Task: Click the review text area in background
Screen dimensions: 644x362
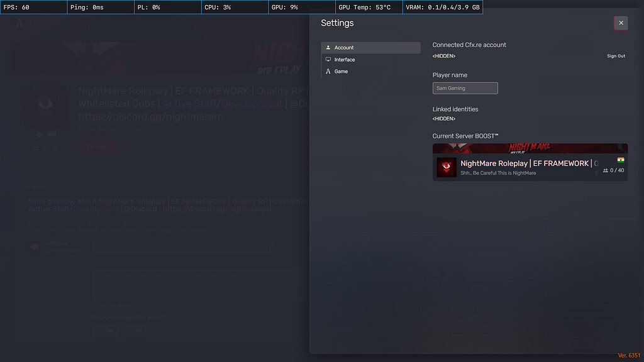Action: coord(201,285)
